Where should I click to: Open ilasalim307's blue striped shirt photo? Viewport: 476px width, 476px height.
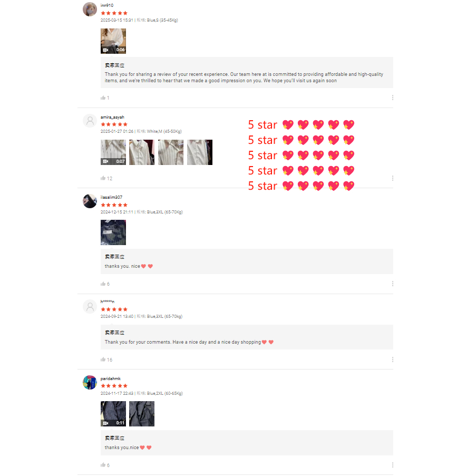(113, 232)
